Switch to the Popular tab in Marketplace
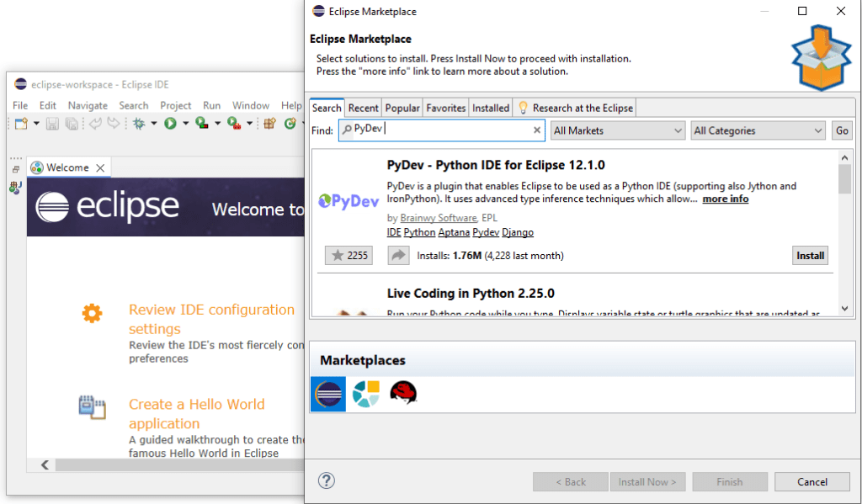The height and width of the screenshot is (504, 862). pyautogui.click(x=402, y=109)
